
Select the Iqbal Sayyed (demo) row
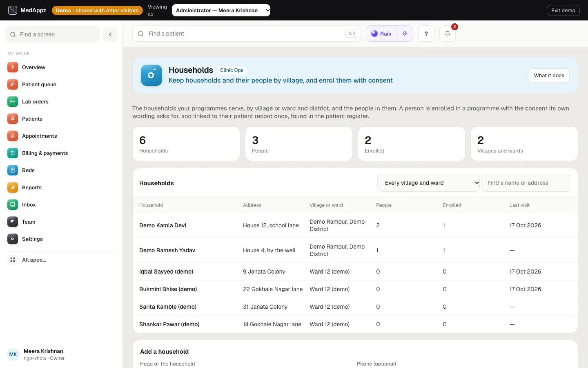click(x=355, y=272)
